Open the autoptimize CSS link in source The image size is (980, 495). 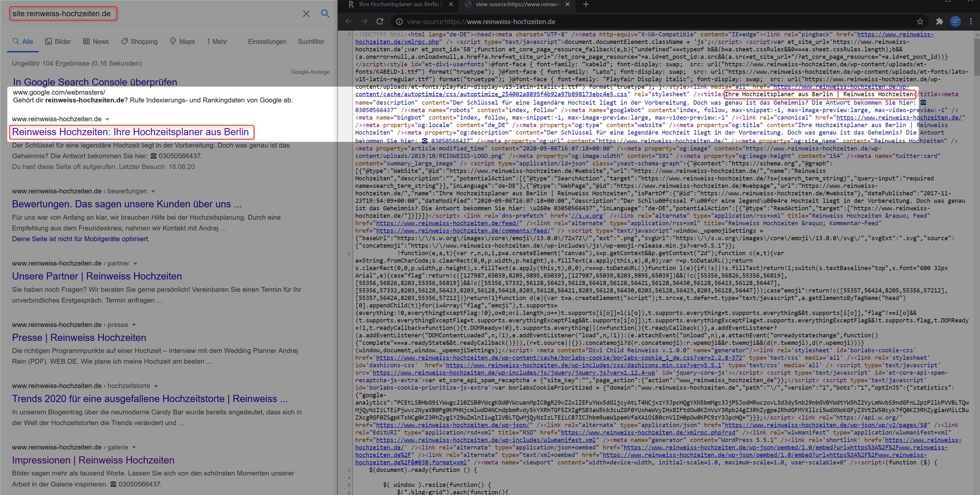pyautogui.click(x=491, y=94)
